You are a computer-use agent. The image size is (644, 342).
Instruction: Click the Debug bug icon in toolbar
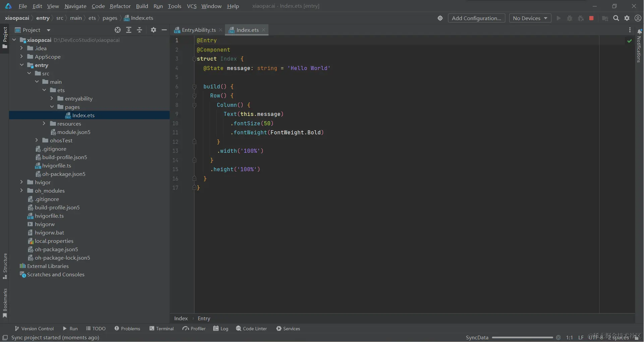pos(570,18)
